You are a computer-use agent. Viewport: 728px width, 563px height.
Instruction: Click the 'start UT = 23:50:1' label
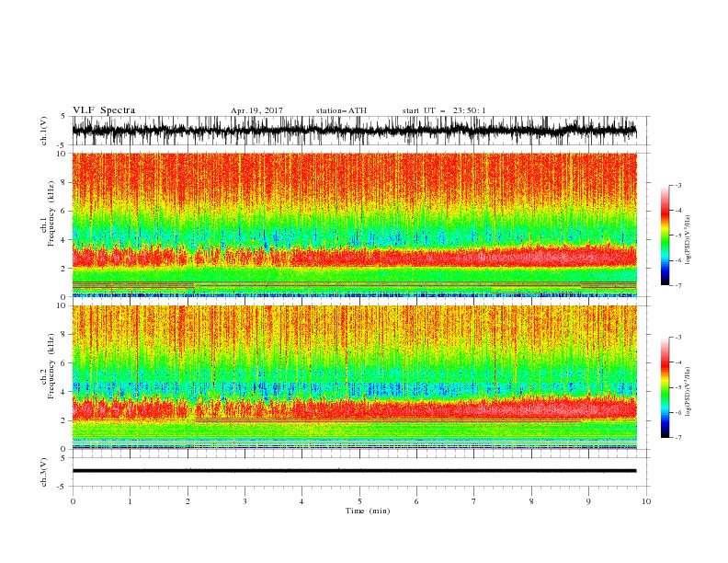click(x=444, y=110)
